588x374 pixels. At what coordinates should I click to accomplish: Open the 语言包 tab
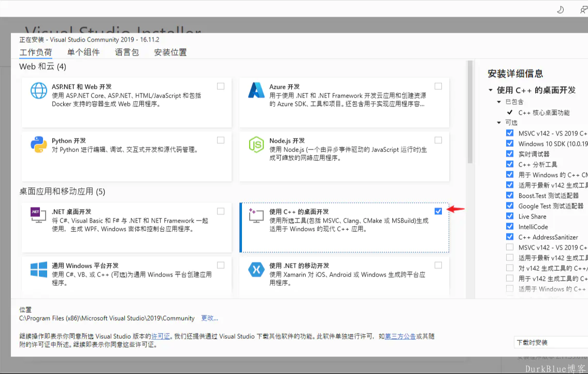tap(127, 52)
